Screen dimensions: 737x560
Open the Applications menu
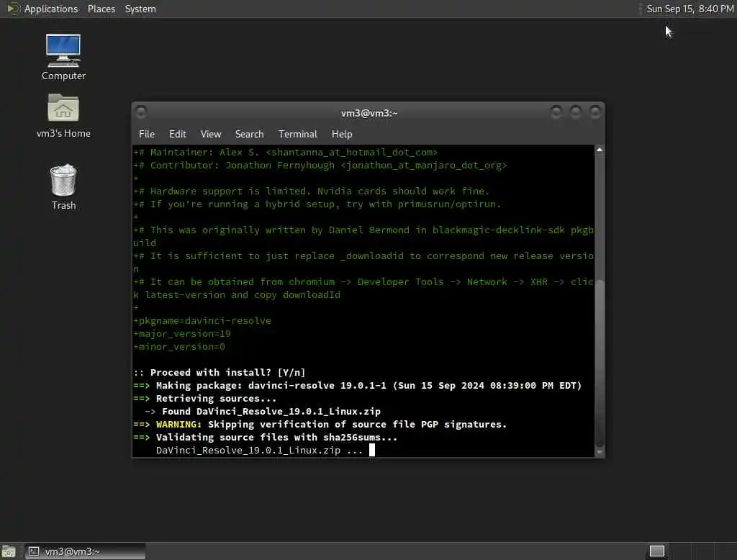tap(51, 9)
